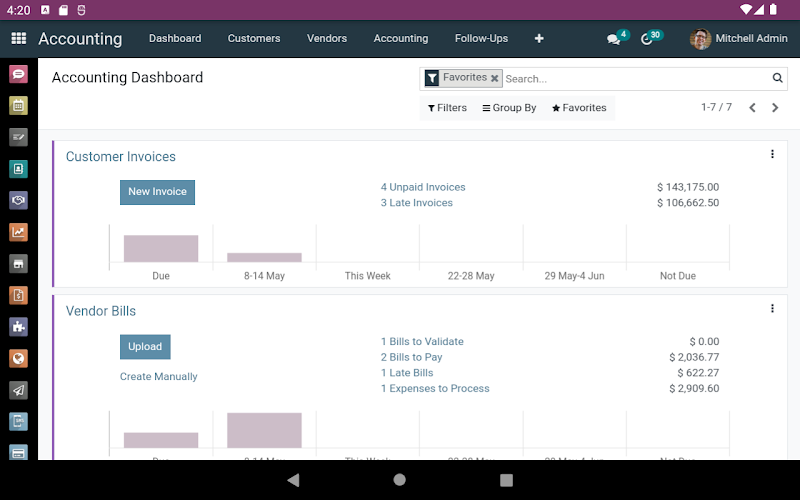Expand the Favorites dropdown
The image size is (800, 500).
(579, 108)
